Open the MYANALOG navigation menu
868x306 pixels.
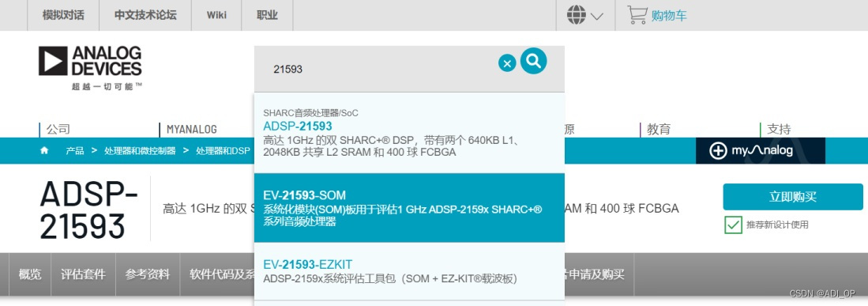click(x=192, y=130)
